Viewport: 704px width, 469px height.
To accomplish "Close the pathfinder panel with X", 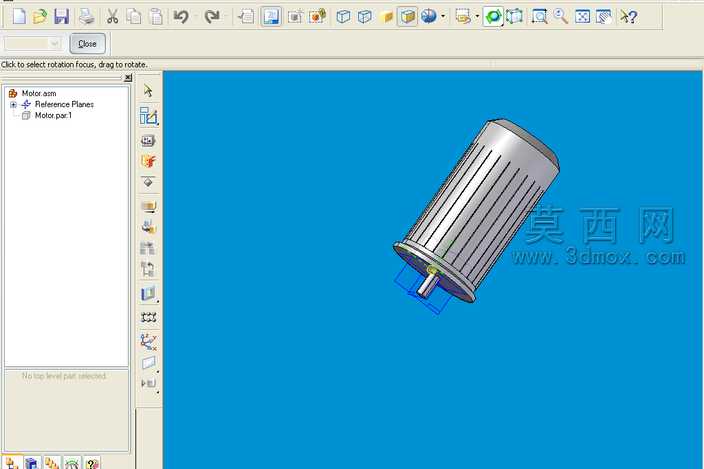I will 128,78.
